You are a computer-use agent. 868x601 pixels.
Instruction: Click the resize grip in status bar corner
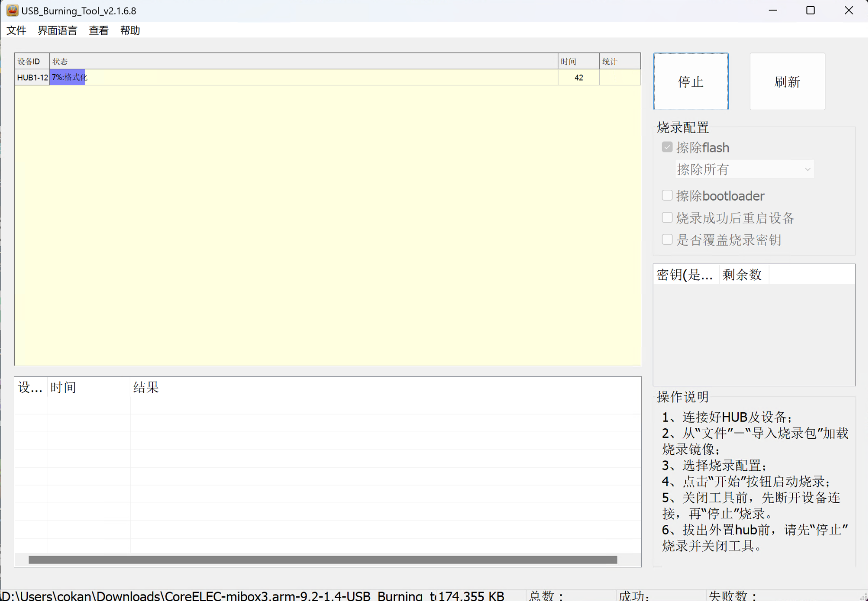pos(863,596)
